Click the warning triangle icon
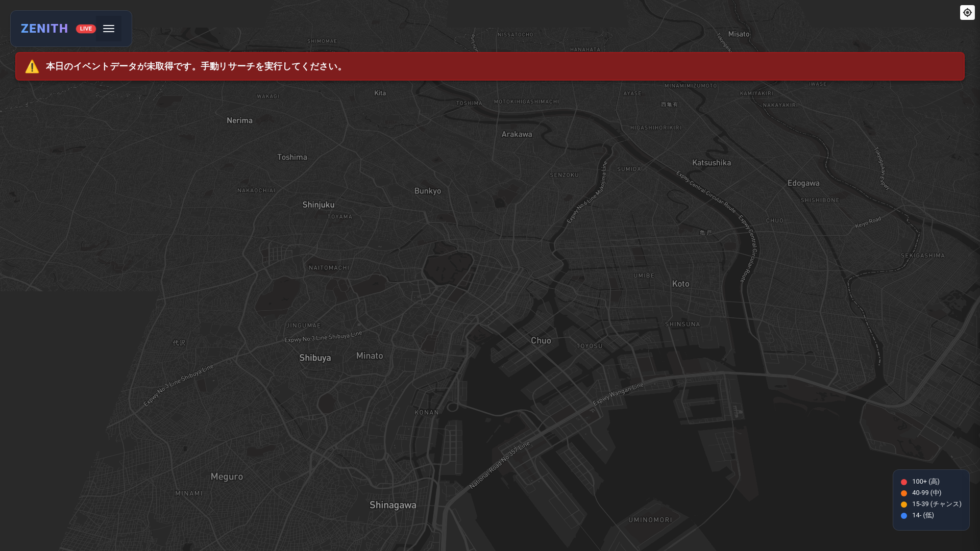 click(32, 66)
